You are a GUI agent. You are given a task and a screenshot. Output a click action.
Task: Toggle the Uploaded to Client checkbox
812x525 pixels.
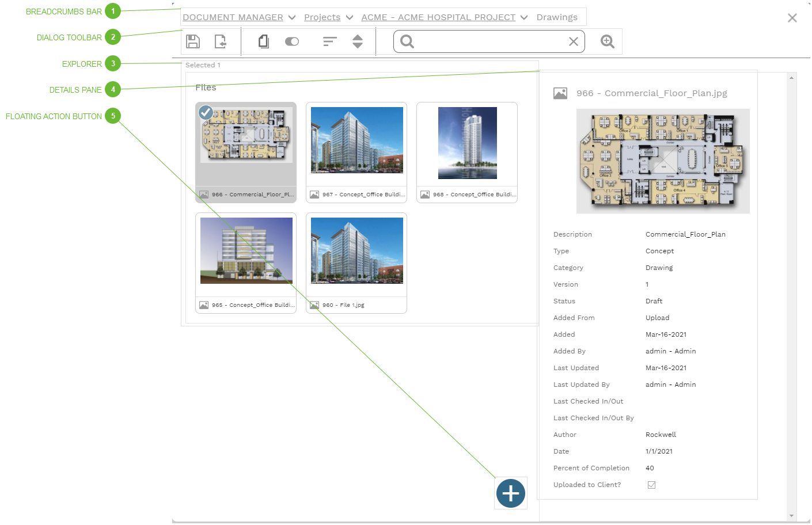tap(651, 485)
